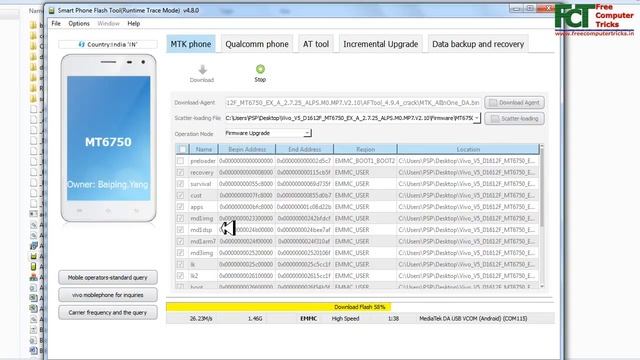Toggle the lk2 row checkbox
Screen dimensions: 640x360
[180, 276]
